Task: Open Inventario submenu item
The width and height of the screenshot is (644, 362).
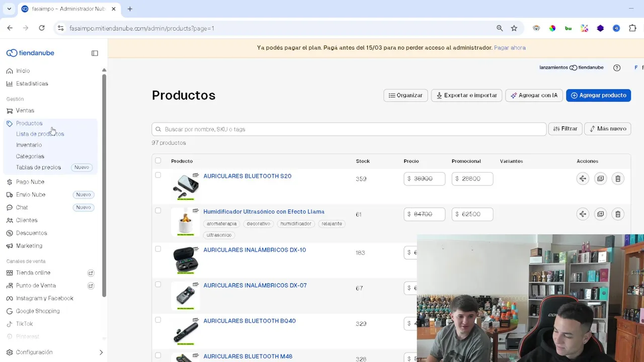Action: click(x=29, y=145)
